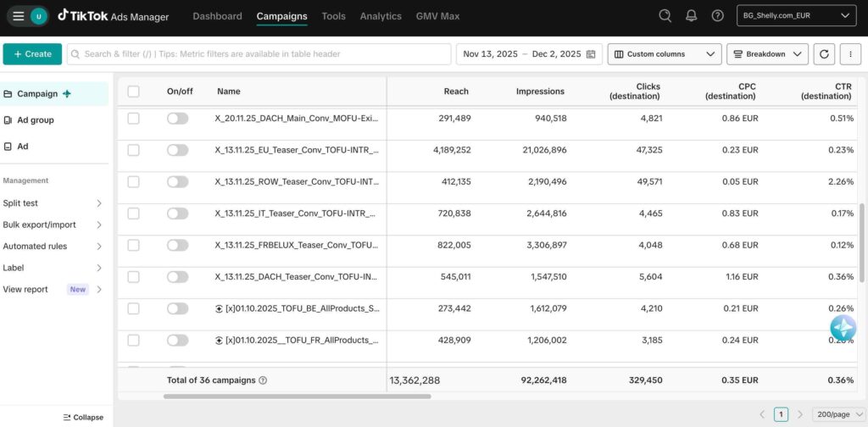This screenshot has height=427, width=868.
Task: Sort by the Impressions column header
Action: click(x=540, y=91)
